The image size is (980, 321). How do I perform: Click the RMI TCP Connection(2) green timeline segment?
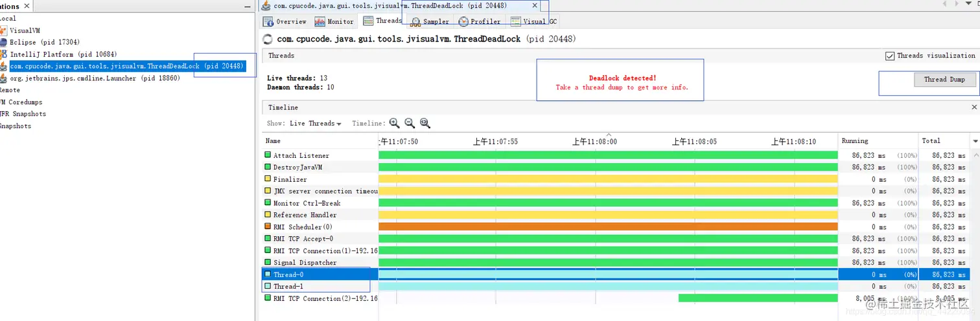758,298
